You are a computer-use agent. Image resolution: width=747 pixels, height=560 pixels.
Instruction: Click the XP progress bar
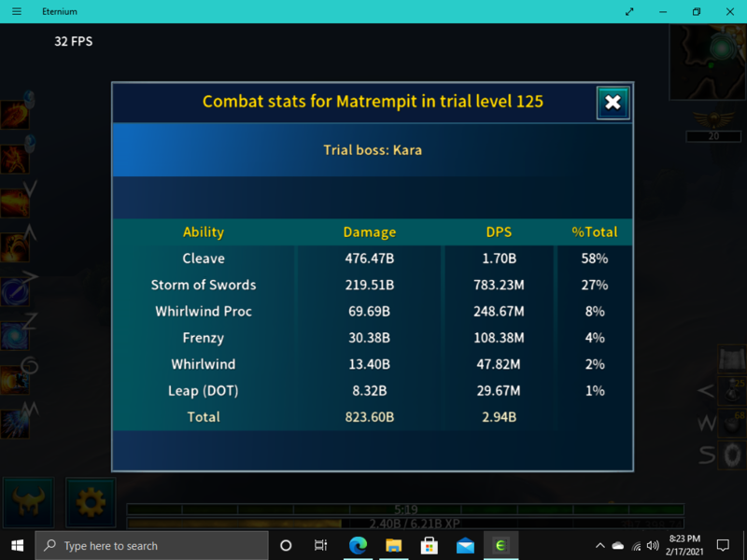click(x=404, y=523)
